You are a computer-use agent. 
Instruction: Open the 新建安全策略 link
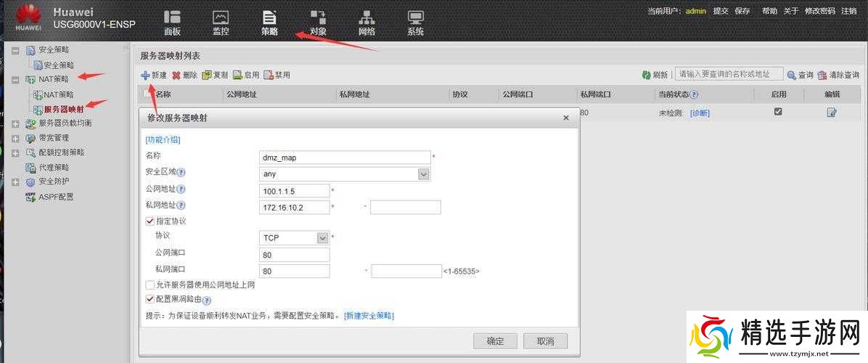369,316
